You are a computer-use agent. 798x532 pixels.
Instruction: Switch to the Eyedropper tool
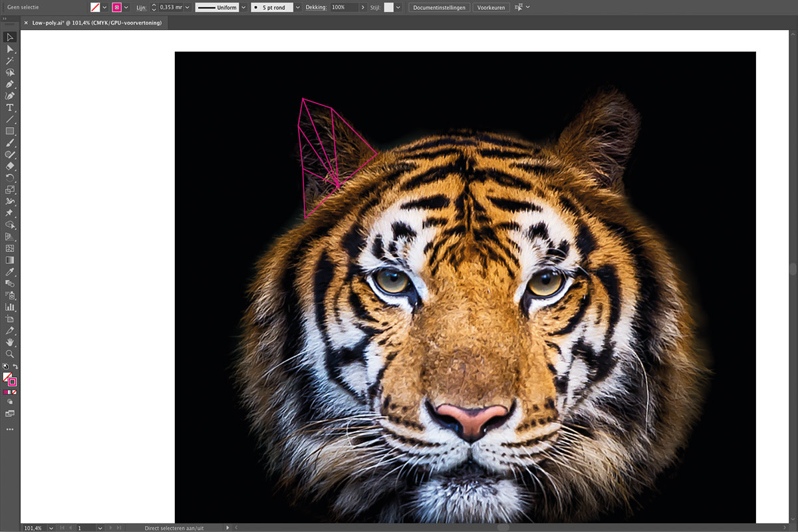click(10, 272)
